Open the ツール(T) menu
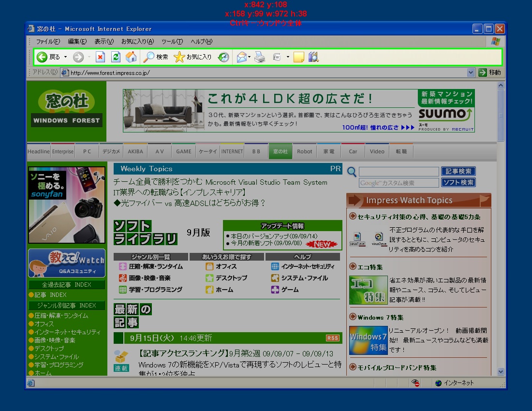This screenshot has height=411, width=532. (172, 42)
